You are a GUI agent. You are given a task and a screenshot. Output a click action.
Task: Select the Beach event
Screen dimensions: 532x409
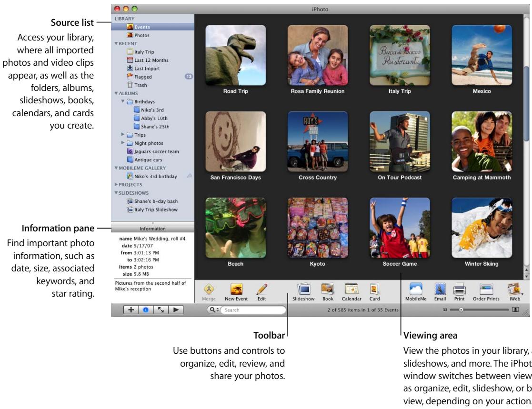click(x=236, y=228)
